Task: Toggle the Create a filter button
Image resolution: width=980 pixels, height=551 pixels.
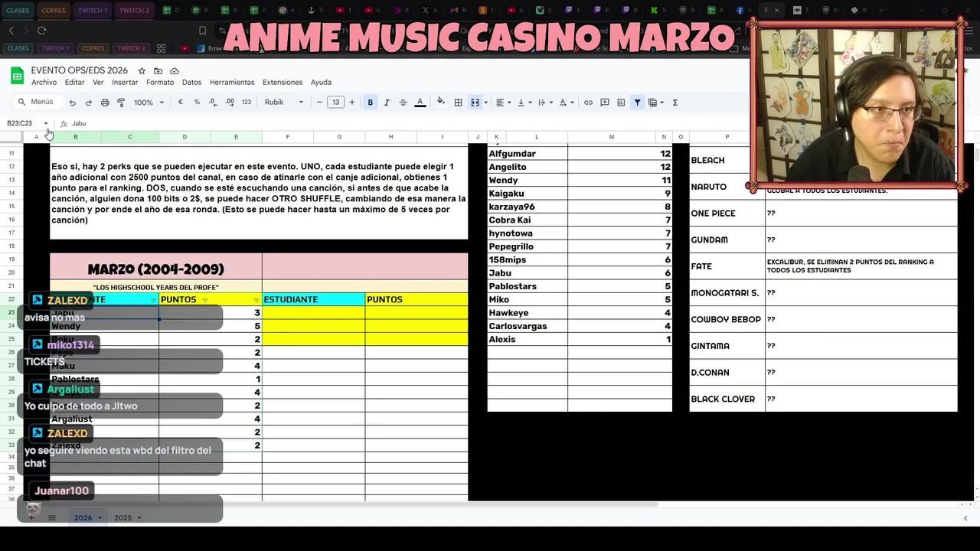Action: tap(637, 103)
